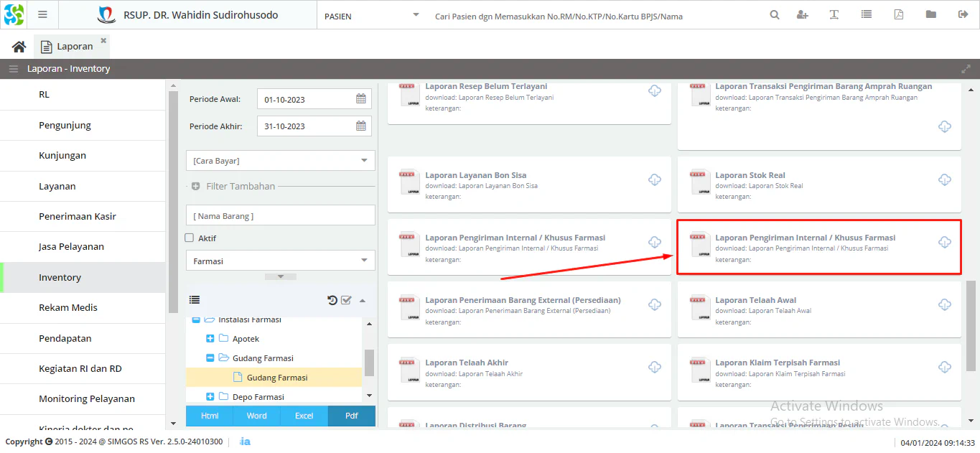The height and width of the screenshot is (453, 980).
Task: Click the Periode Awal date field
Action: coord(306,99)
